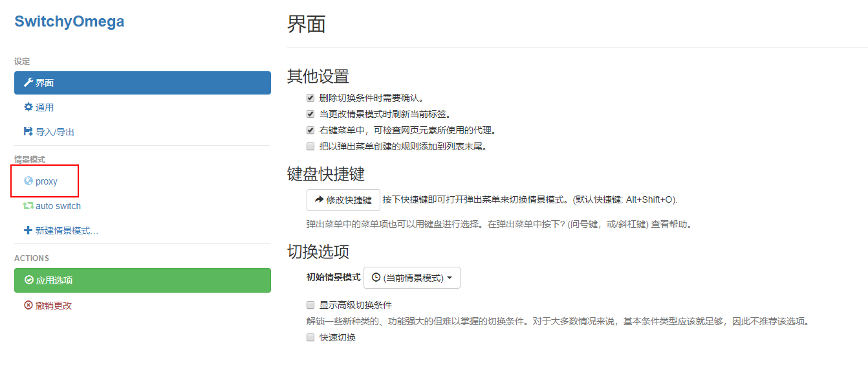Click the 切换选项 section heading
This screenshot has width=868, height=371.
coord(318,251)
